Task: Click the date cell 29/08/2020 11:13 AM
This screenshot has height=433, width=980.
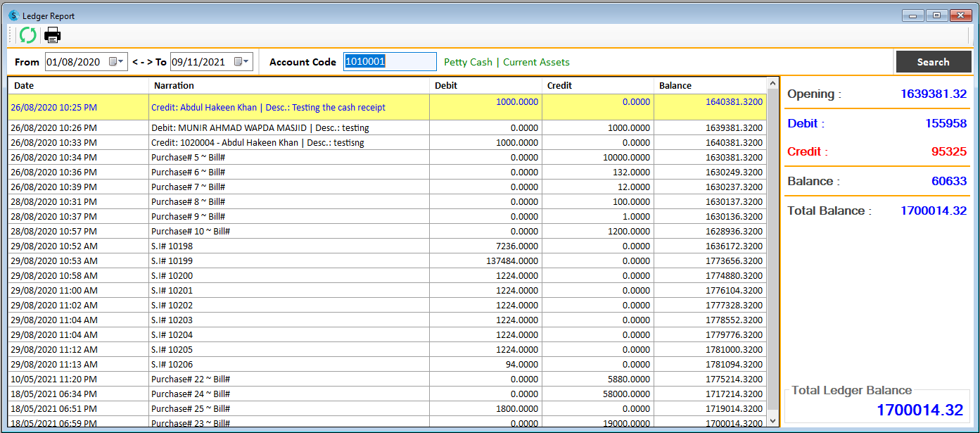Action: tap(79, 365)
